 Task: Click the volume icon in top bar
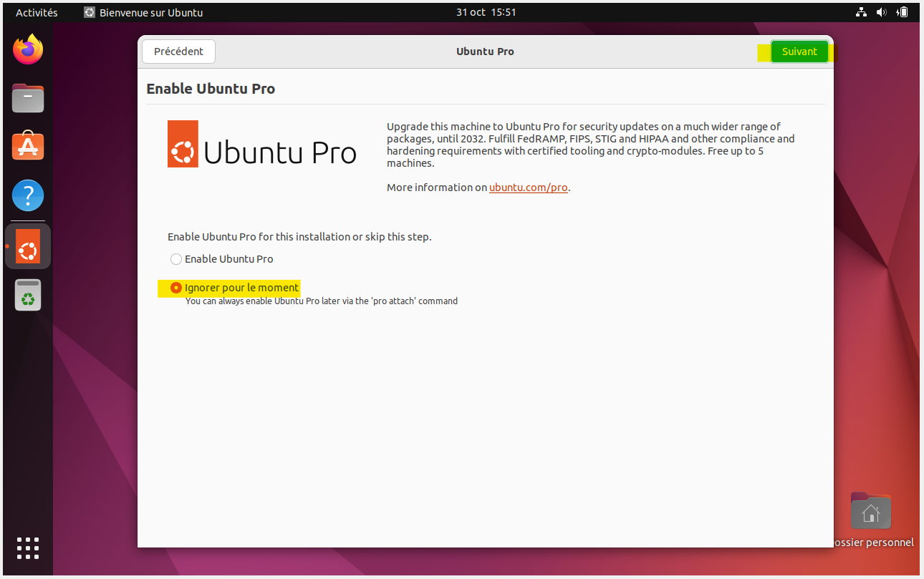pyautogui.click(x=881, y=12)
